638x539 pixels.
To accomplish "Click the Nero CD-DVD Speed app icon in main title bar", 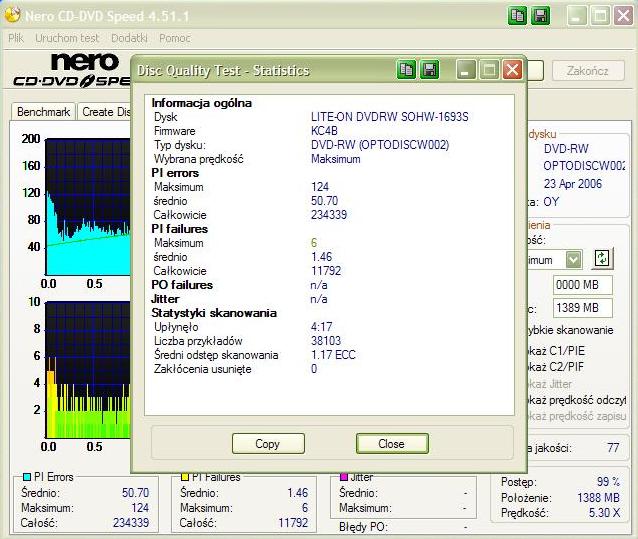I will click(x=12, y=15).
